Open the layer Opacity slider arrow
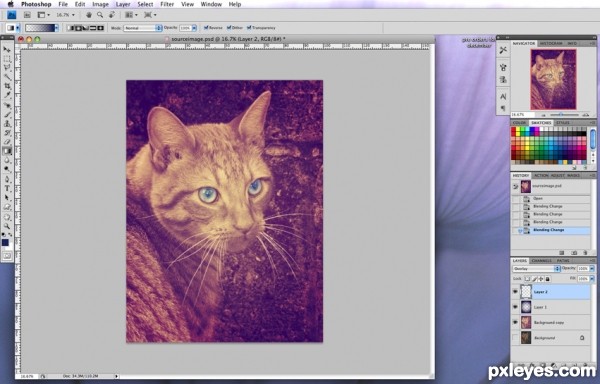600x384 pixels. [x=592, y=269]
